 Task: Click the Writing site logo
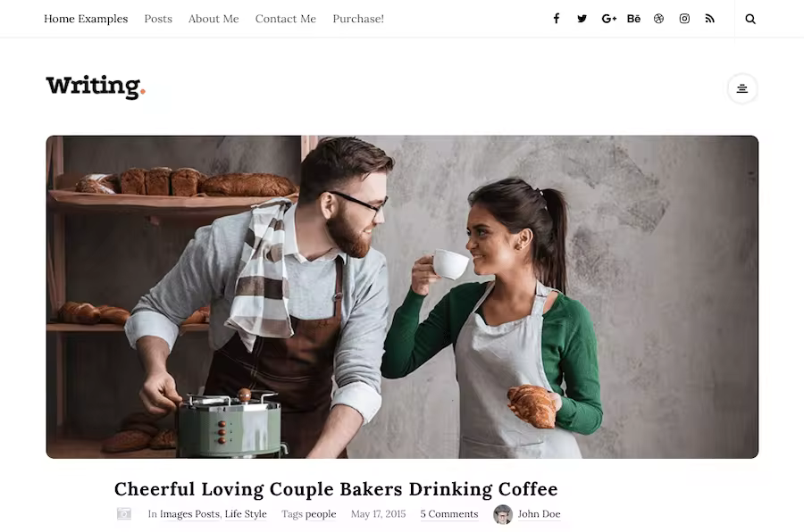[96, 87]
